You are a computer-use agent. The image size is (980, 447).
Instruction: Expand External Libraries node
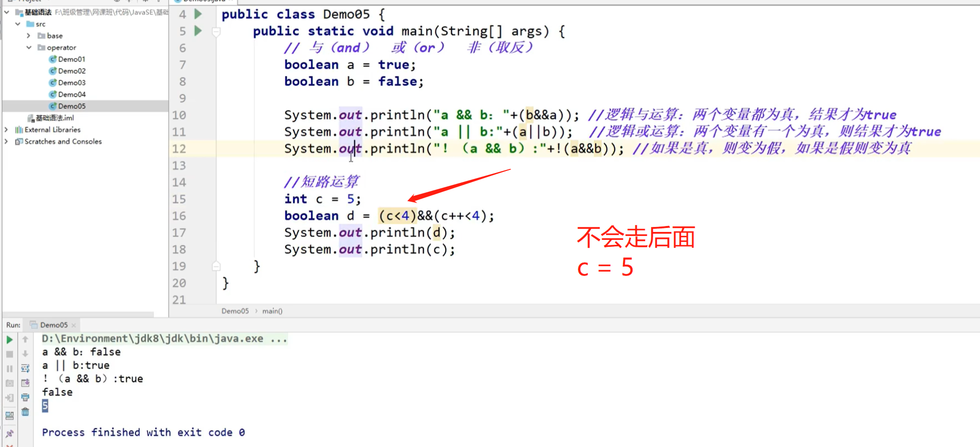6,129
